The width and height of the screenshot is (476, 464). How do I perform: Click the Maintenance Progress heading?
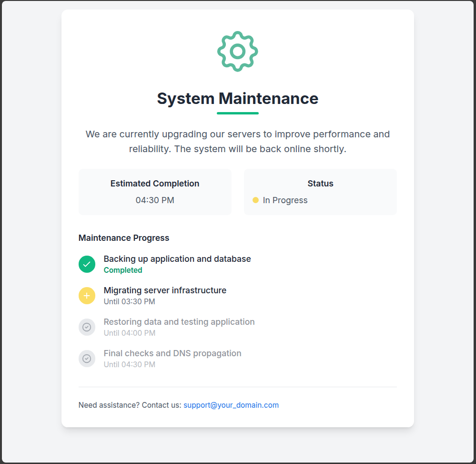(124, 238)
